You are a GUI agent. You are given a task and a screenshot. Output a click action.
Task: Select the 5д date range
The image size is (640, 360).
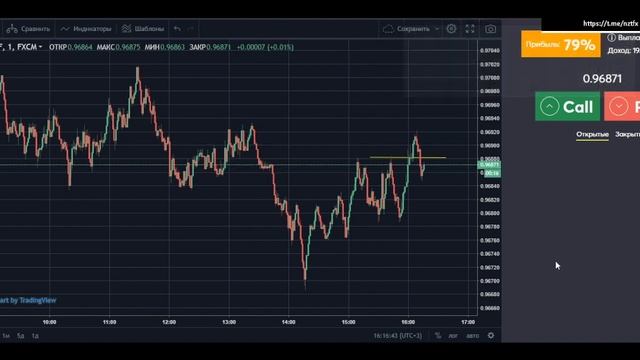tap(20, 336)
